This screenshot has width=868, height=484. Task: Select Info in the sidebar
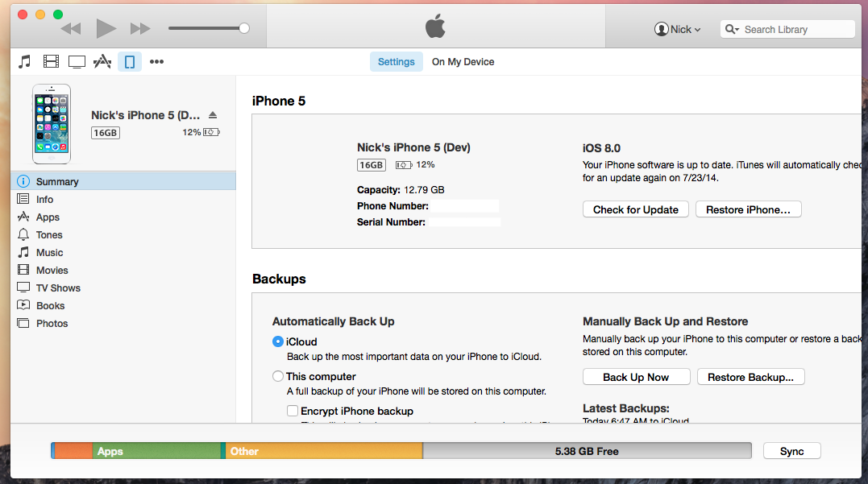123,199
